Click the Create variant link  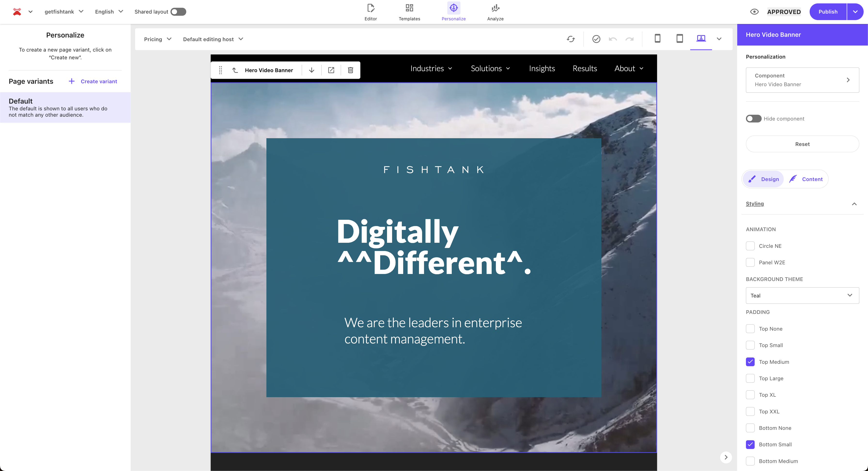[x=93, y=81]
